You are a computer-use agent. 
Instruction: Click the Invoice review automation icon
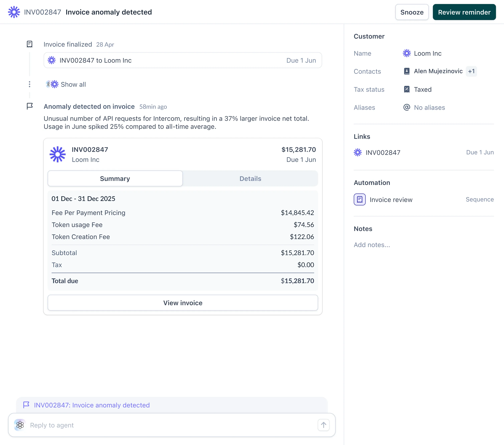pyautogui.click(x=360, y=200)
